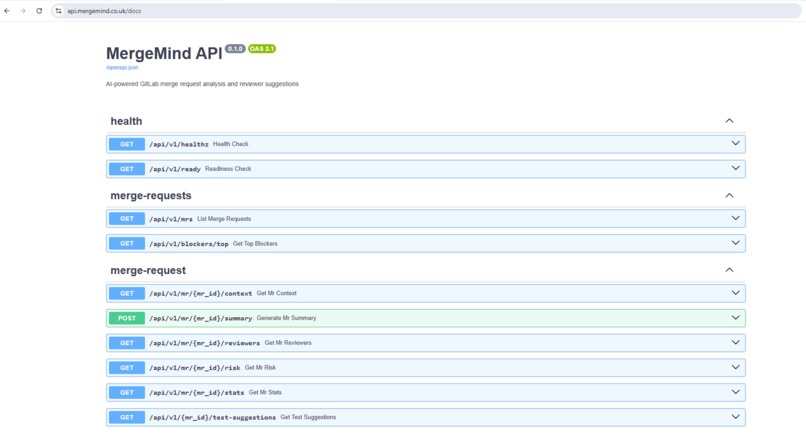Click the /api/v1/mr/{mr_id}/summary path
The width and height of the screenshot is (806, 434).
pyautogui.click(x=200, y=318)
